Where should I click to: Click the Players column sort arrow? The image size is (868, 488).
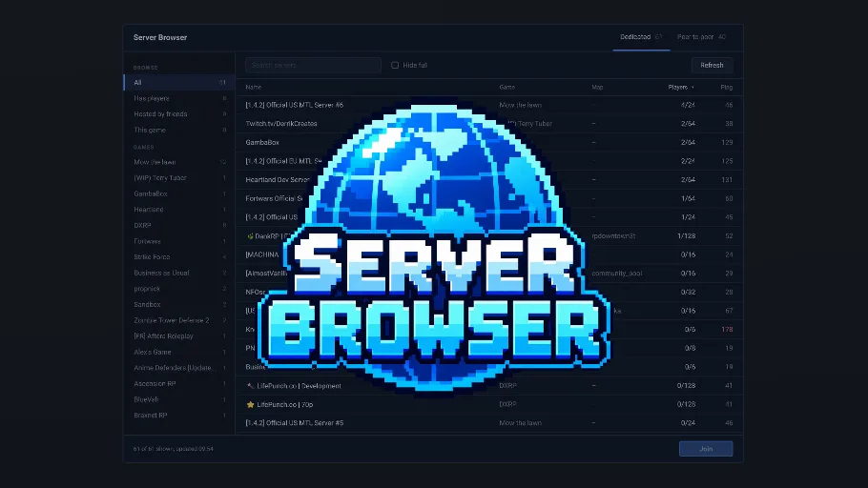click(692, 88)
